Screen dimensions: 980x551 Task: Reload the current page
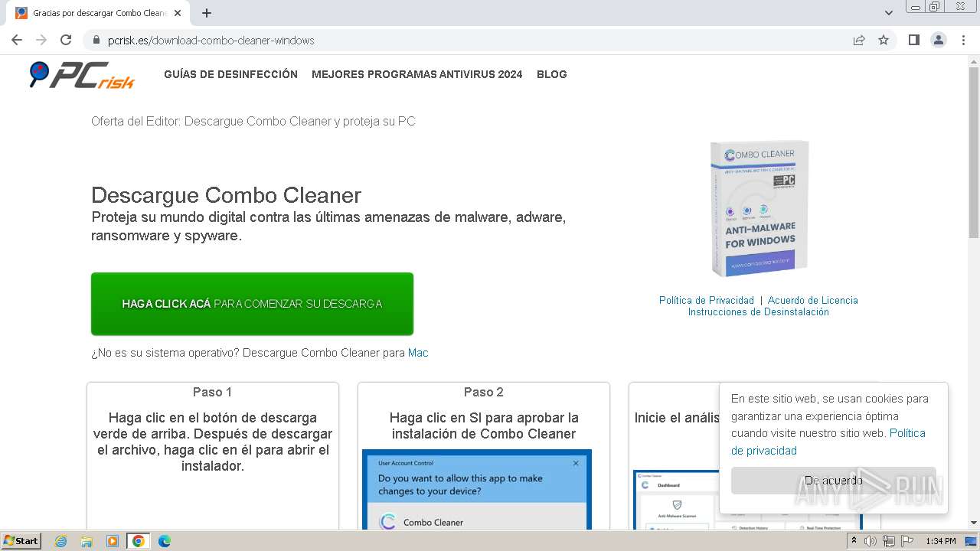tap(66, 40)
